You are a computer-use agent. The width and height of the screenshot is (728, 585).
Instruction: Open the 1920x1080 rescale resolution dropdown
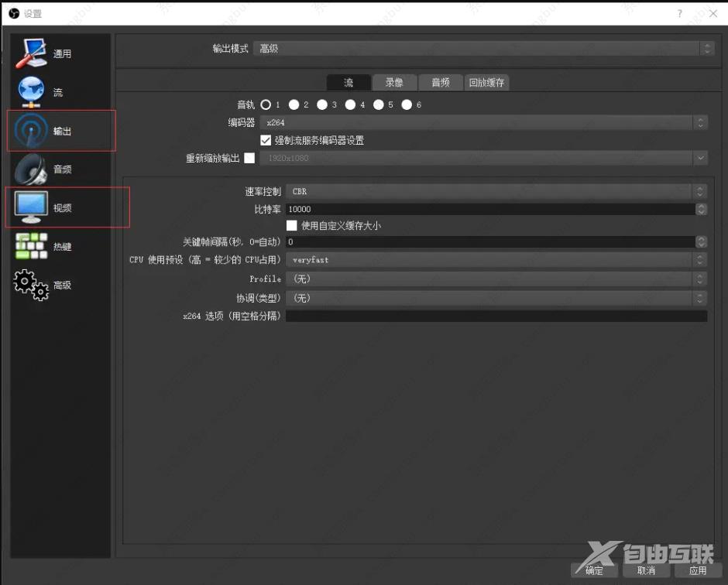[483, 158]
